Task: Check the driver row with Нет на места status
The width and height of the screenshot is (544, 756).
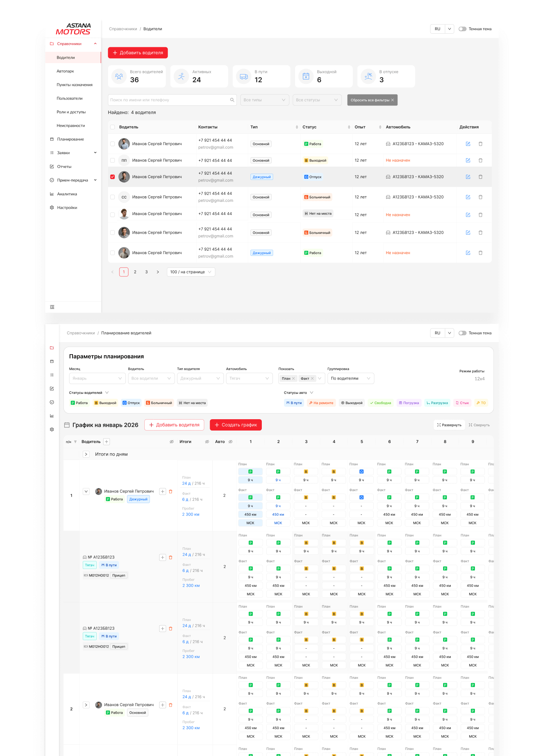Action: (112, 215)
